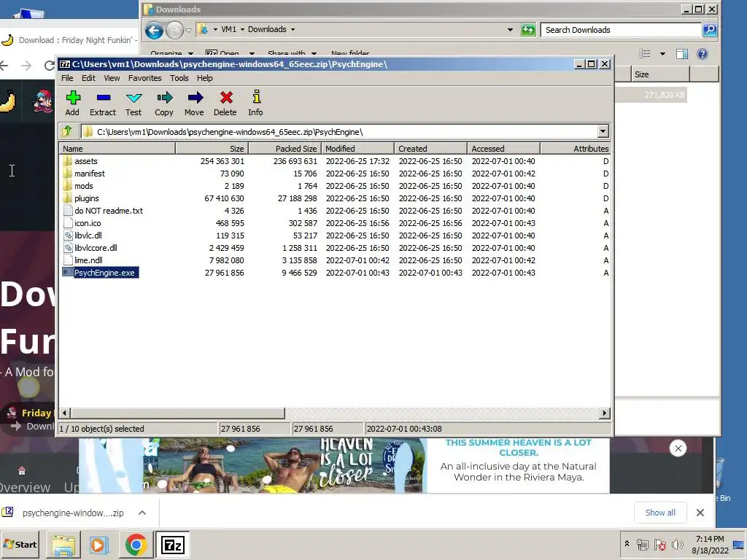Select the icon.ico file

click(x=88, y=223)
